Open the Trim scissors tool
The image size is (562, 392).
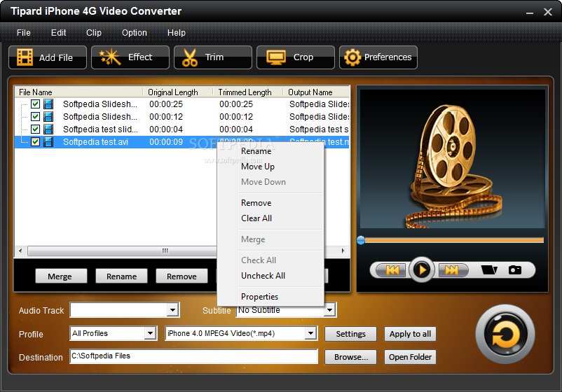click(x=213, y=57)
